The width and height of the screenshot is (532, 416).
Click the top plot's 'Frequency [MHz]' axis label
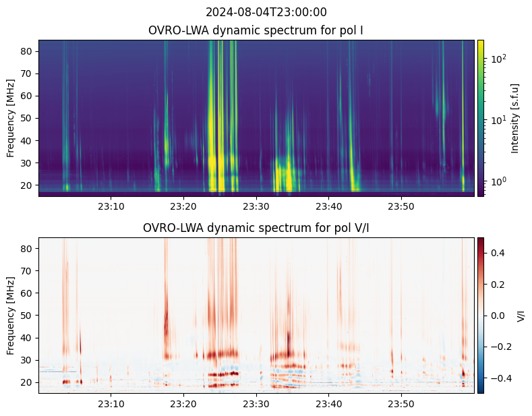(x=11, y=118)
